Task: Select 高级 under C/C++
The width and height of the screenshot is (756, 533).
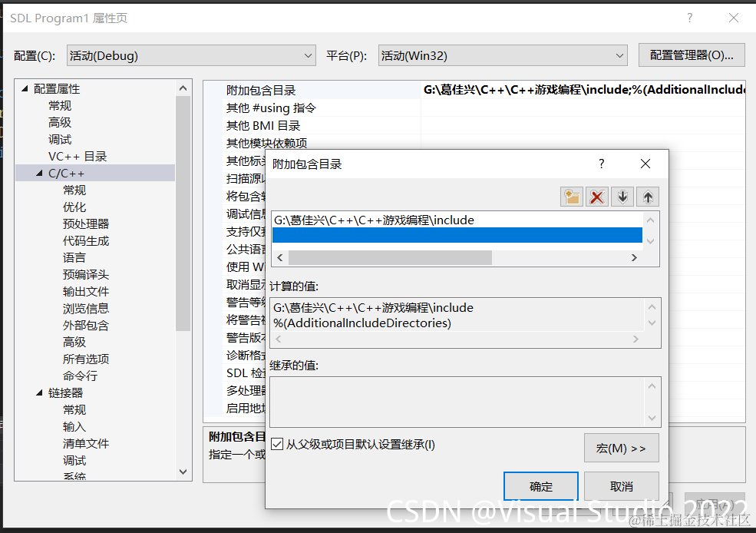Action: point(74,342)
